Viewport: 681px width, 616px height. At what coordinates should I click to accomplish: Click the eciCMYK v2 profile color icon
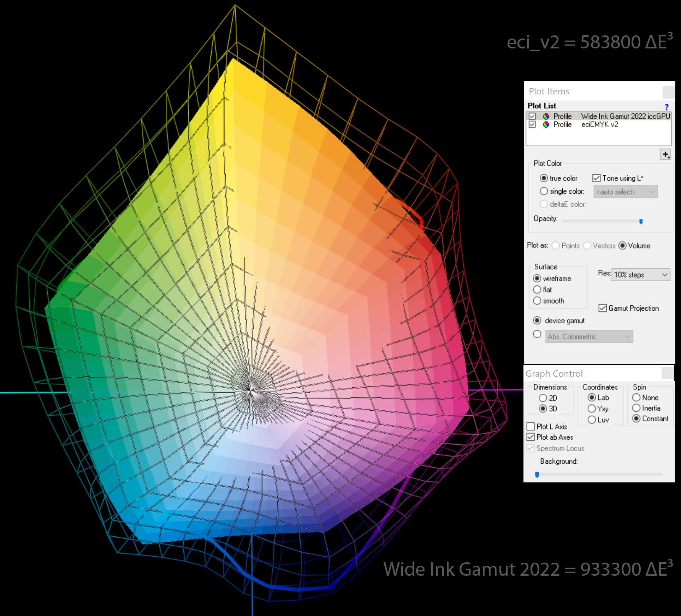pos(546,124)
